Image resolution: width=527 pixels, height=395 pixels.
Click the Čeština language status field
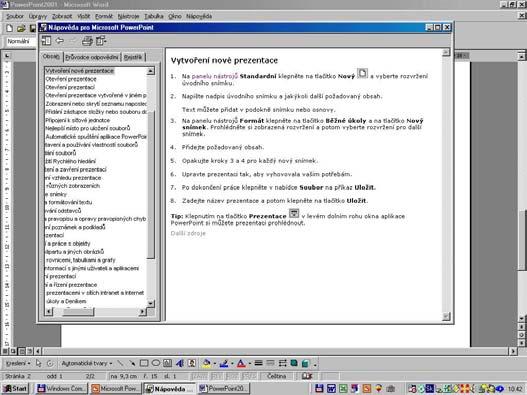(277, 376)
